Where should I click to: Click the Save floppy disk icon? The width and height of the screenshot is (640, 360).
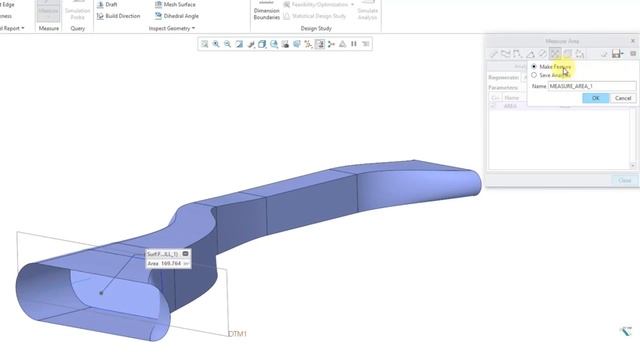tap(616, 54)
